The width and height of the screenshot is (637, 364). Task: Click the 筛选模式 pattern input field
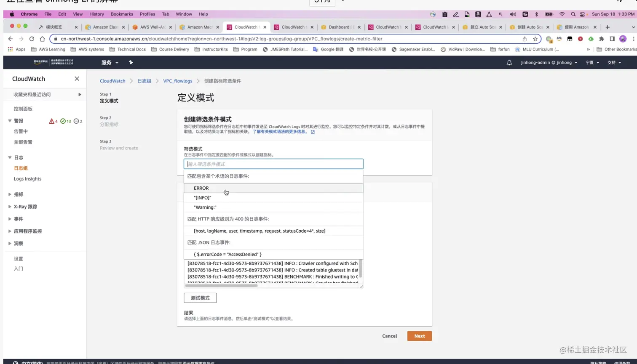(273, 164)
